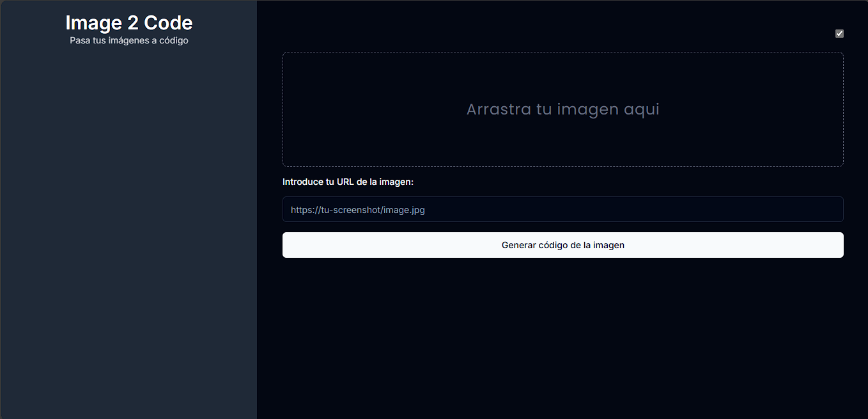Select the placeholder text in the URL box

click(357, 209)
